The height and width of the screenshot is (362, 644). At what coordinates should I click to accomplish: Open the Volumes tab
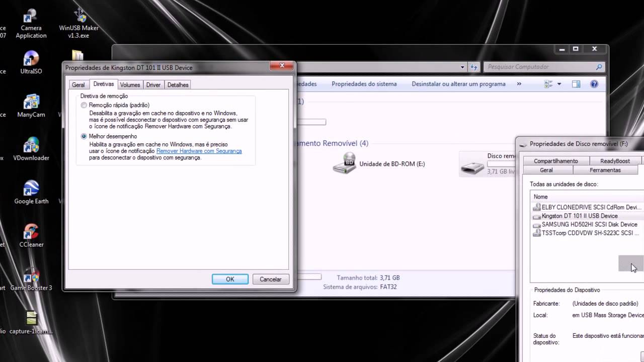[130, 85]
